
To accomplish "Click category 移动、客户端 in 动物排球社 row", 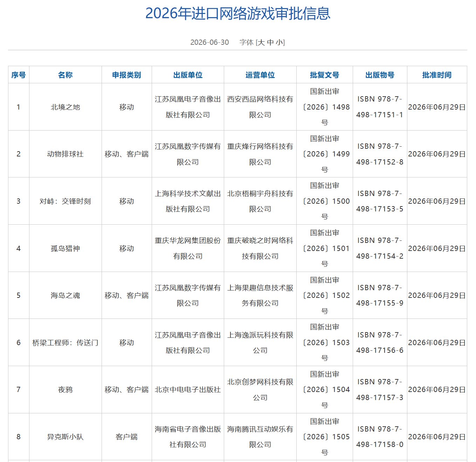I will pos(126,154).
